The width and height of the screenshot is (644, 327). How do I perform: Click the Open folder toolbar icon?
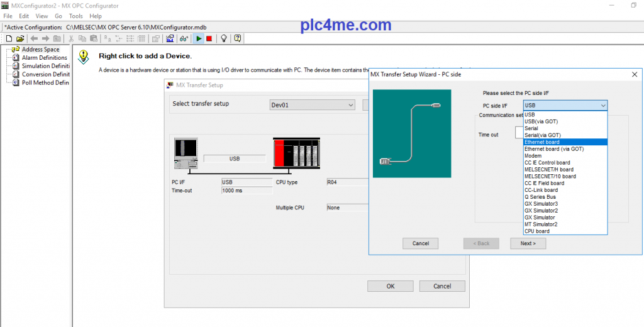(x=19, y=38)
